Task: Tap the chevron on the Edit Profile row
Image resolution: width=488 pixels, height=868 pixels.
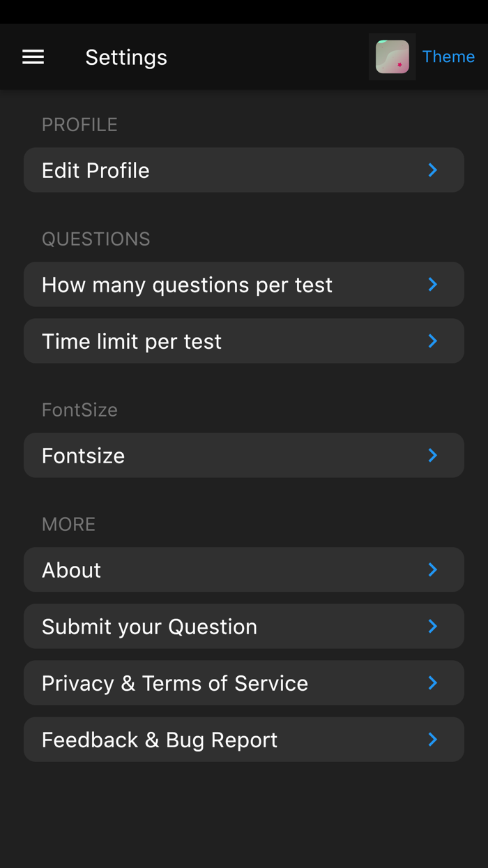Action: tap(433, 170)
